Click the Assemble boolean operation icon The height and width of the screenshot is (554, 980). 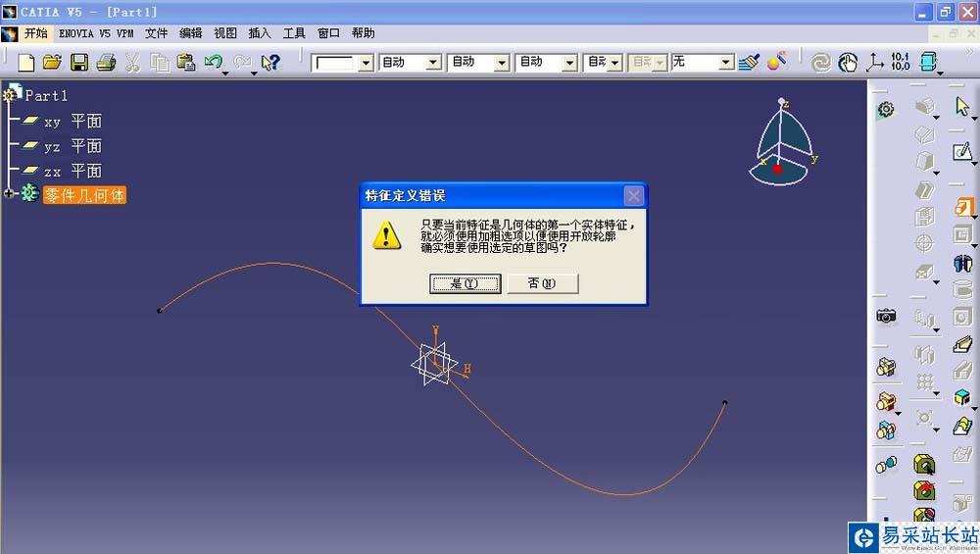[886, 367]
